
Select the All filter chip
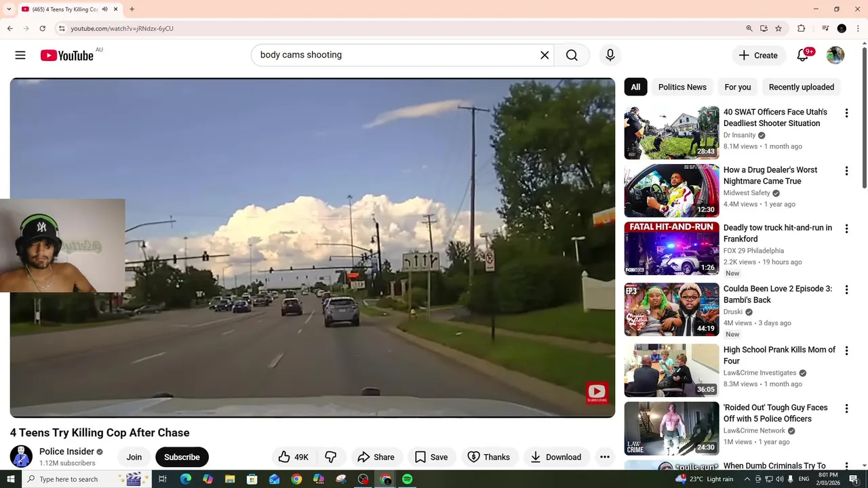pyautogui.click(x=635, y=87)
